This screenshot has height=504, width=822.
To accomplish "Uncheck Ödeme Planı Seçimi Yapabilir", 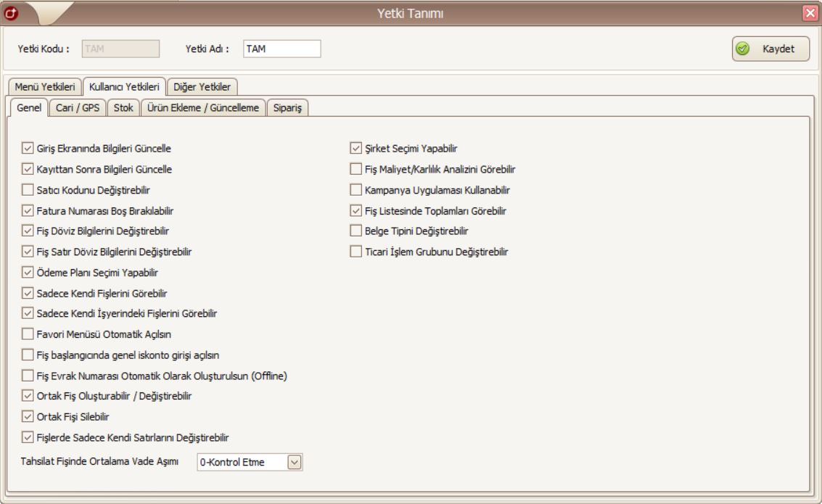I will [x=28, y=273].
